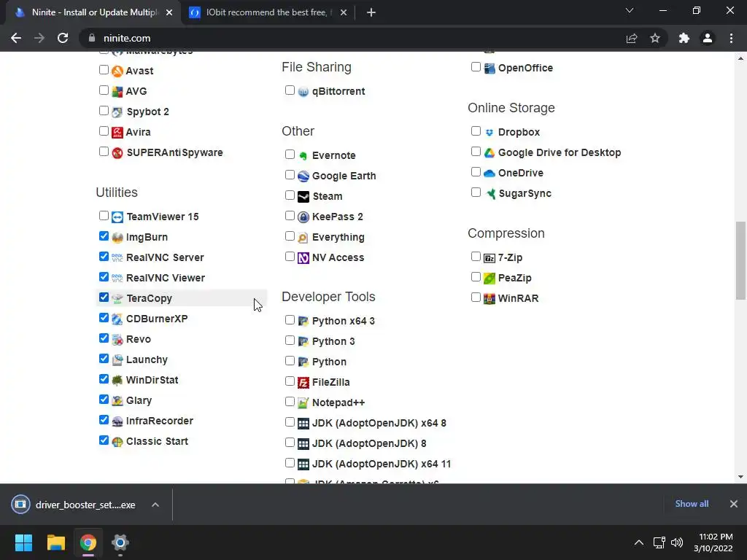Go back to the previous page
Screen dimensions: 747x560
16,38
